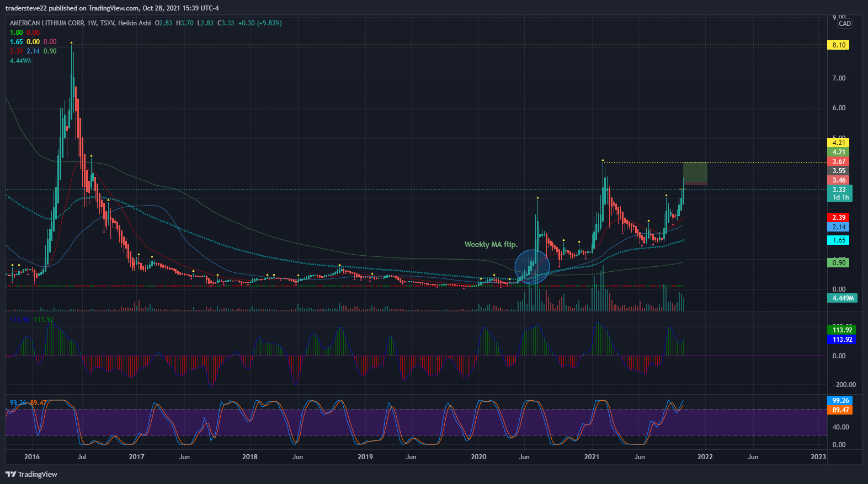The width and height of the screenshot is (868, 484).
Task: Click the 2020 time axis label
Action: [478, 457]
